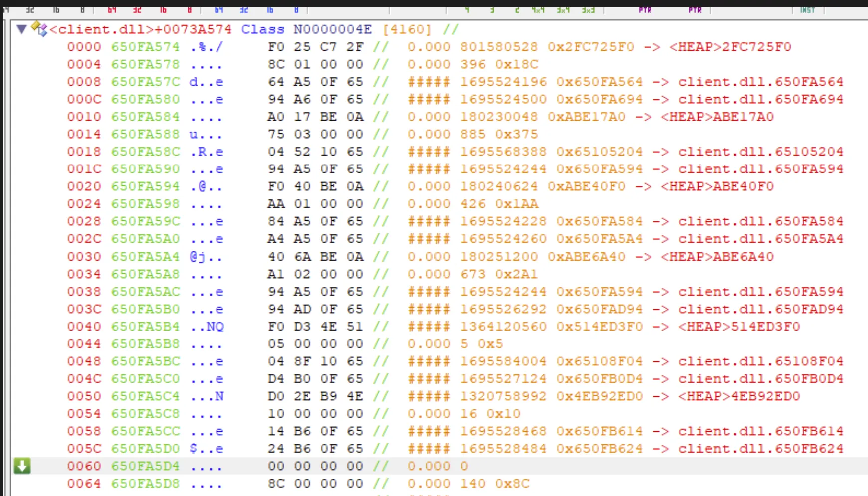Collapse the N0000004E class node

21,29
